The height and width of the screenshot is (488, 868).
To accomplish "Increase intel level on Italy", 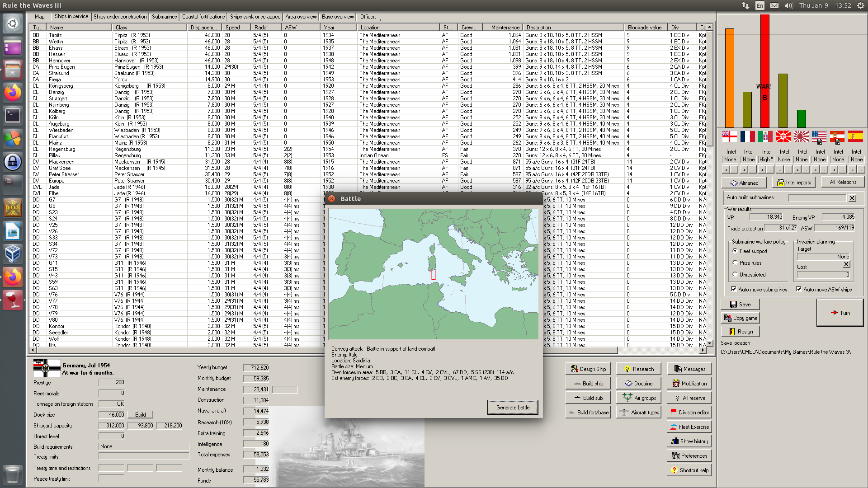I will (762, 170).
